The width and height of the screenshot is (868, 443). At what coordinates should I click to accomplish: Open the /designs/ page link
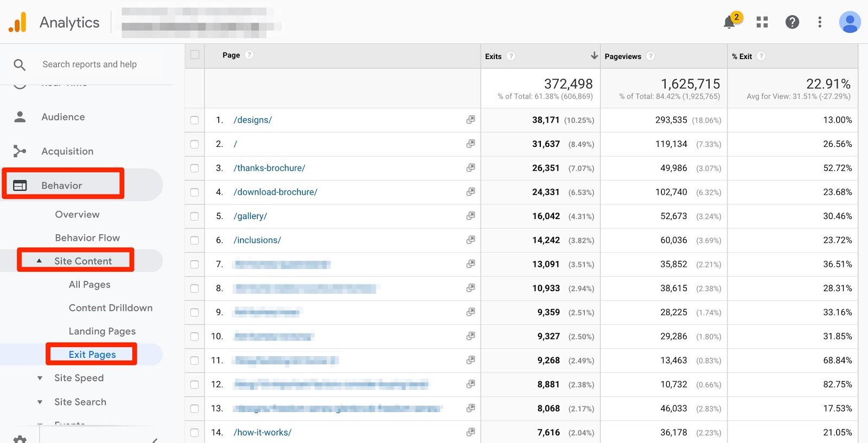(x=253, y=120)
